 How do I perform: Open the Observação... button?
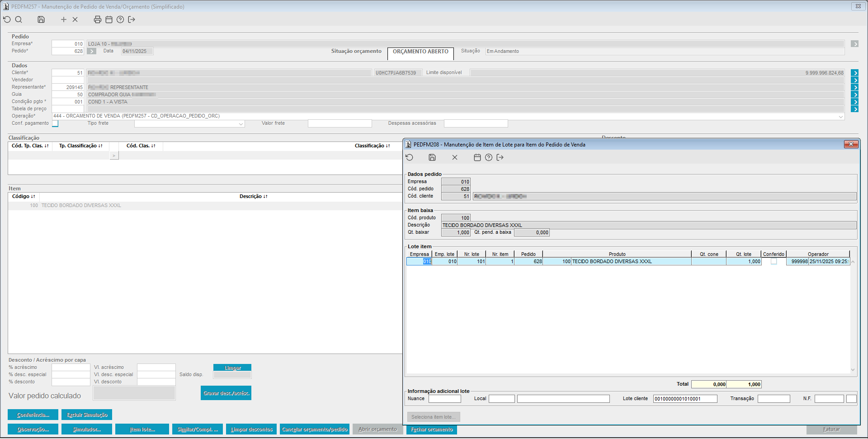point(33,429)
